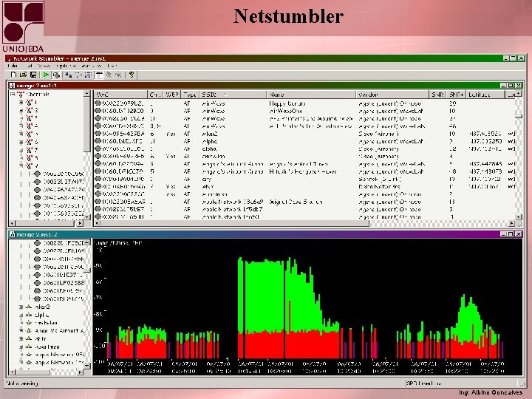Save the capture using the floppy disk icon

(x=33, y=75)
